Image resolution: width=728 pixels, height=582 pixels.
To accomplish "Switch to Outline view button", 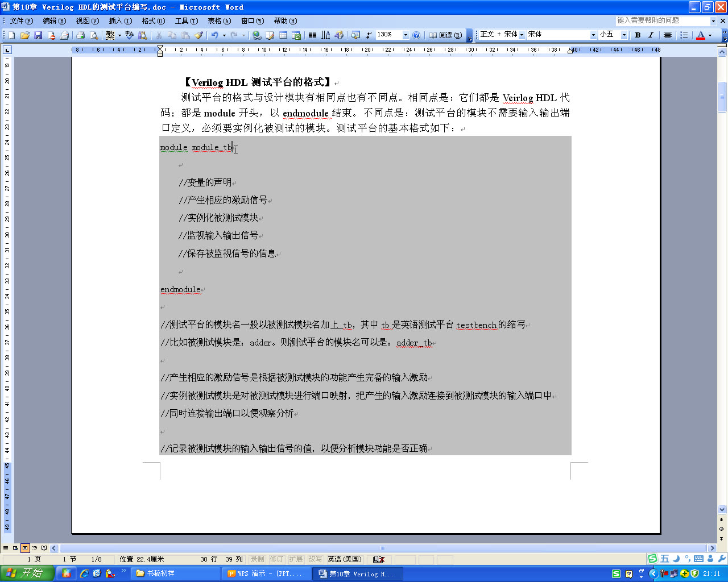I will 35,548.
